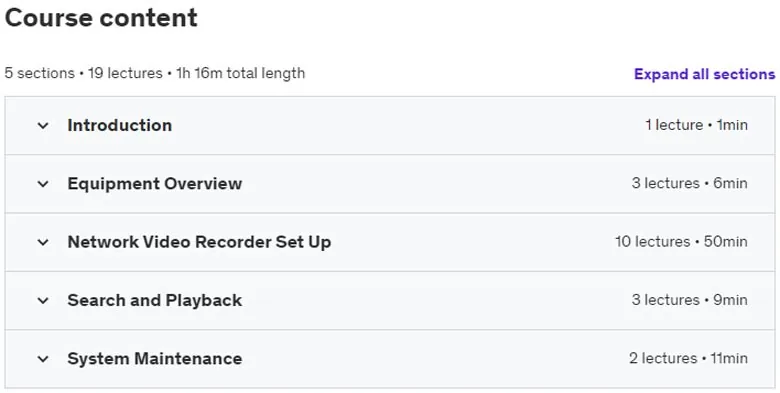Image resolution: width=780 pixels, height=393 pixels.
Task: Select the Equipment Overview section title
Action: [x=155, y=184]
